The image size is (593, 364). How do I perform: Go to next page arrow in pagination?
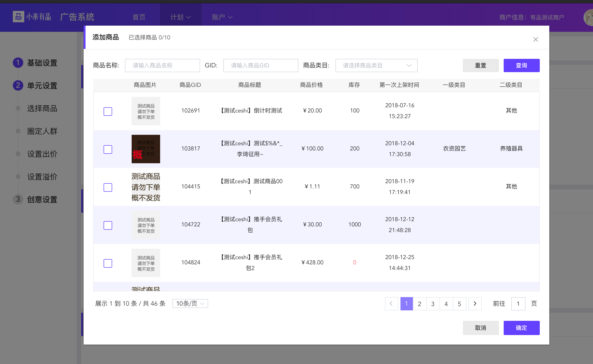pyautogui.click(x=475, y=303)
